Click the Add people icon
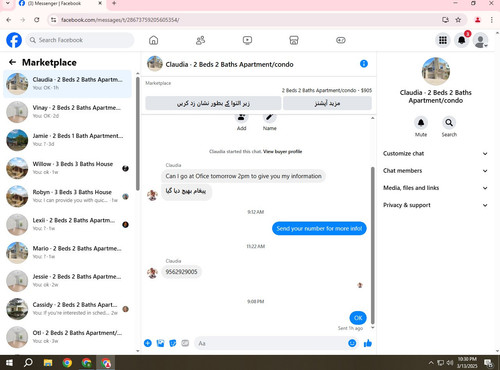This screenshot has height=370, width=500. [241, 117]
